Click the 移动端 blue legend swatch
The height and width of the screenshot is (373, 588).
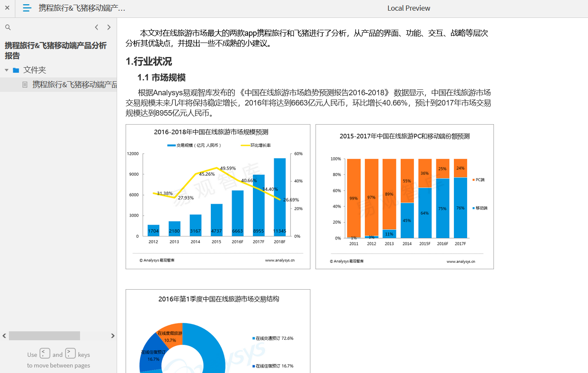click(x=473, y=208)
